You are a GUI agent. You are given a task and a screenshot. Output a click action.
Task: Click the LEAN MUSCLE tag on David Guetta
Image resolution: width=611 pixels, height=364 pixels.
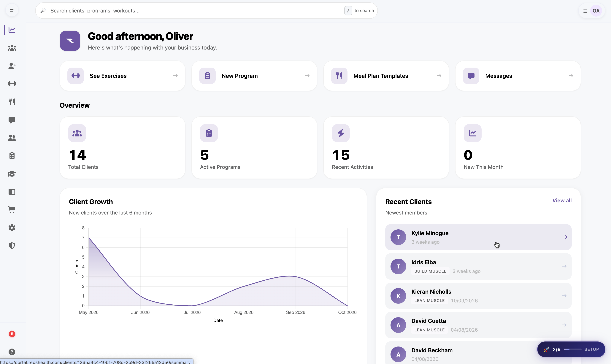(429, 330)
